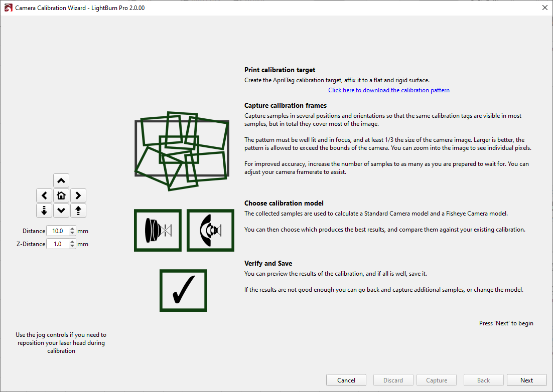Jog the laser head upward

[x=61, y=180]
